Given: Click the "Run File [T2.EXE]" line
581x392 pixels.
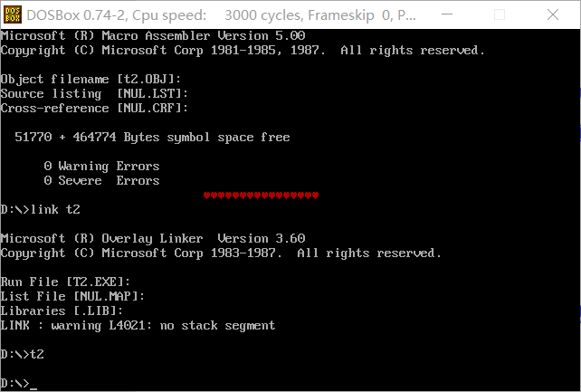Looking at the screenshot, I should (x=65, y=282).
